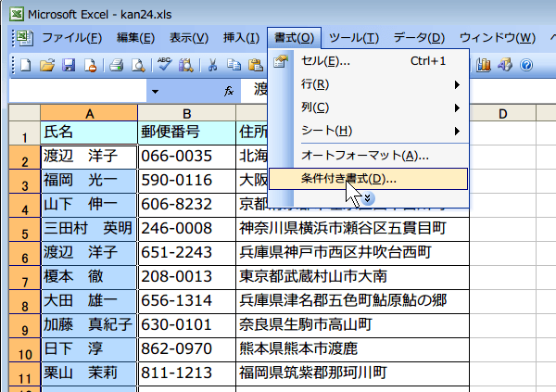Open the Chart Wizard icon

tap(485, 65)
